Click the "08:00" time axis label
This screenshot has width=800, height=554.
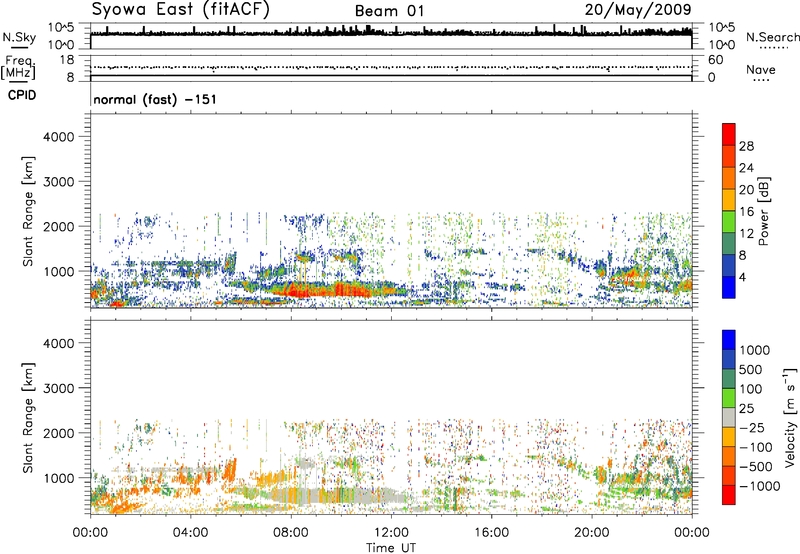click(291, 533)
